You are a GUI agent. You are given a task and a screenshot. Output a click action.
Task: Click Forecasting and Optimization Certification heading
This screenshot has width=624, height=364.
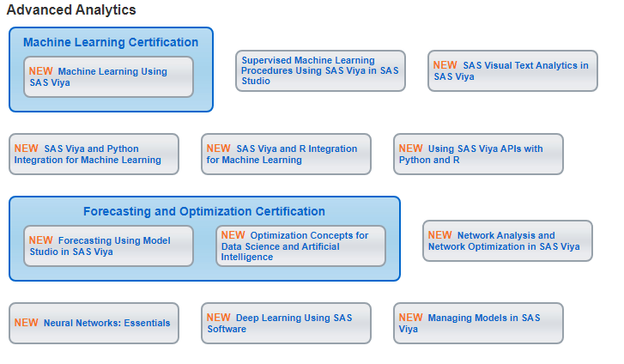pyautogui.click(x=204, y=211)
